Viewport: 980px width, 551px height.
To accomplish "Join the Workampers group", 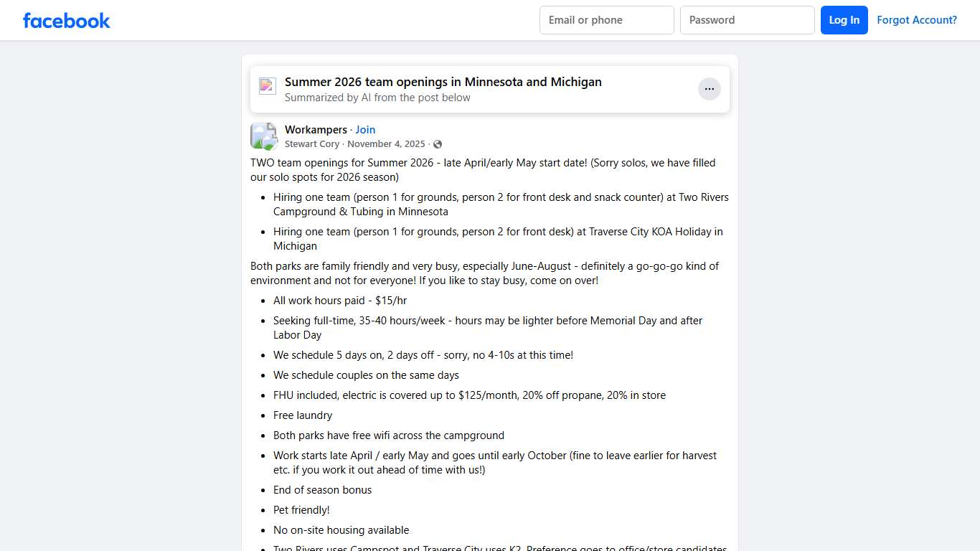I will click(x=365, y=130).
